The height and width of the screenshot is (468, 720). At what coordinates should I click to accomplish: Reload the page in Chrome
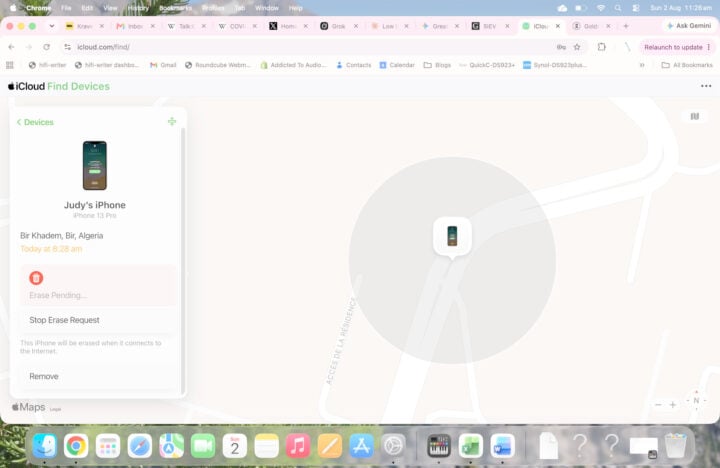tap(46, 47)
